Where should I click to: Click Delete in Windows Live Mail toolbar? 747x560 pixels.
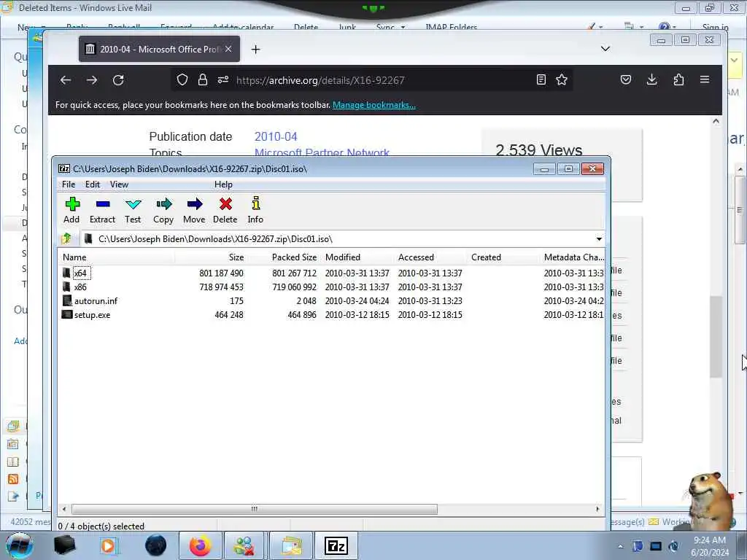click(306, 27)
